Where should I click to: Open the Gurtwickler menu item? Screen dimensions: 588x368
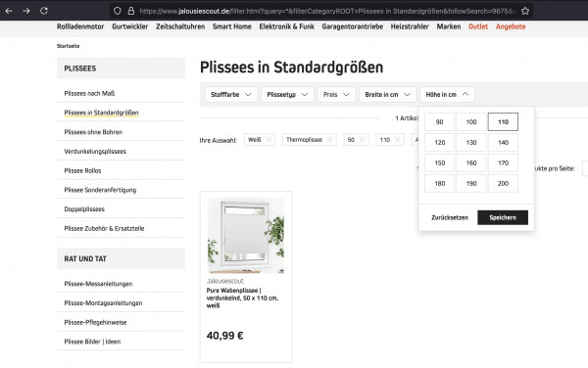pos(130,26)
